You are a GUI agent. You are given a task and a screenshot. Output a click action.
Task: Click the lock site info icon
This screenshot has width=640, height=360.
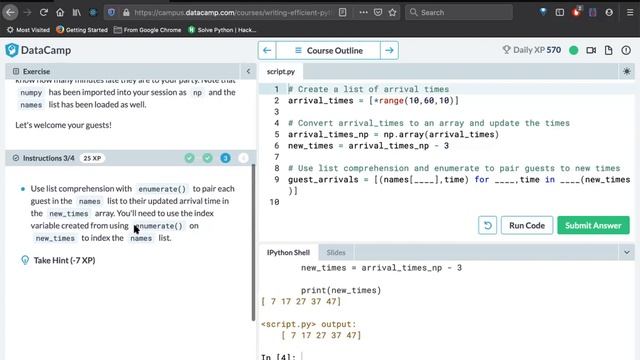[x=126, y=13]
